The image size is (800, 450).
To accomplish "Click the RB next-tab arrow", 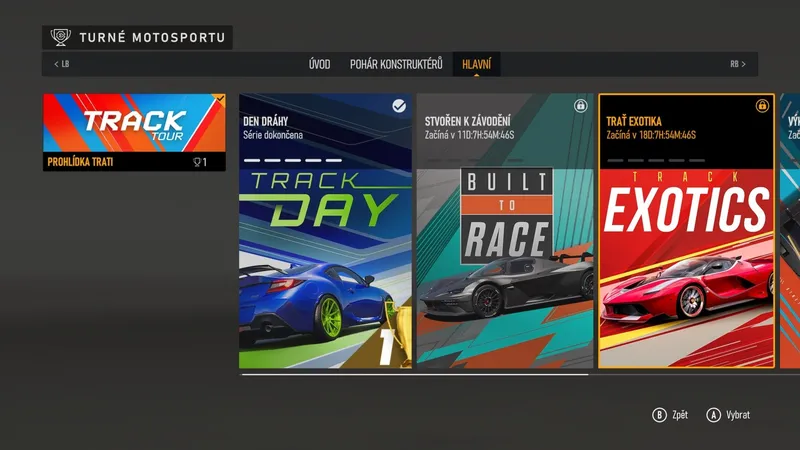I will pyautogui.click(x=738, y=64).
